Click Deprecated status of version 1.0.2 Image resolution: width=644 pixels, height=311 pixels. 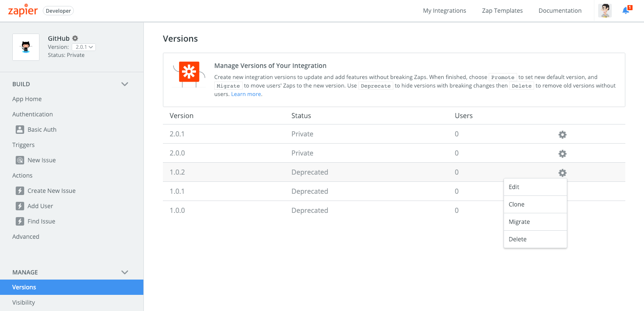click(x=310, y=172)
